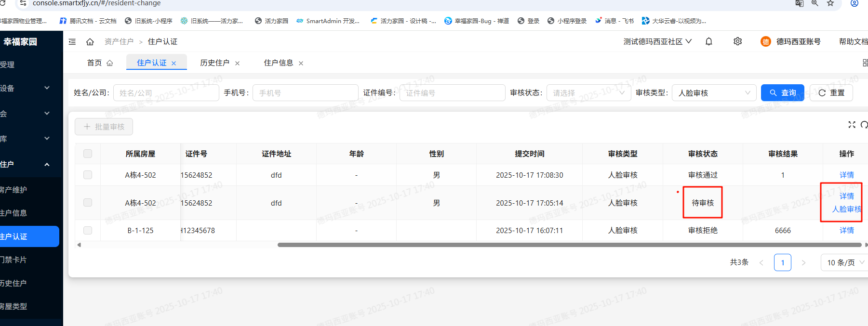Select 住户认证 tab
Screen dimensions: 868x326
(x=151, y=63)
